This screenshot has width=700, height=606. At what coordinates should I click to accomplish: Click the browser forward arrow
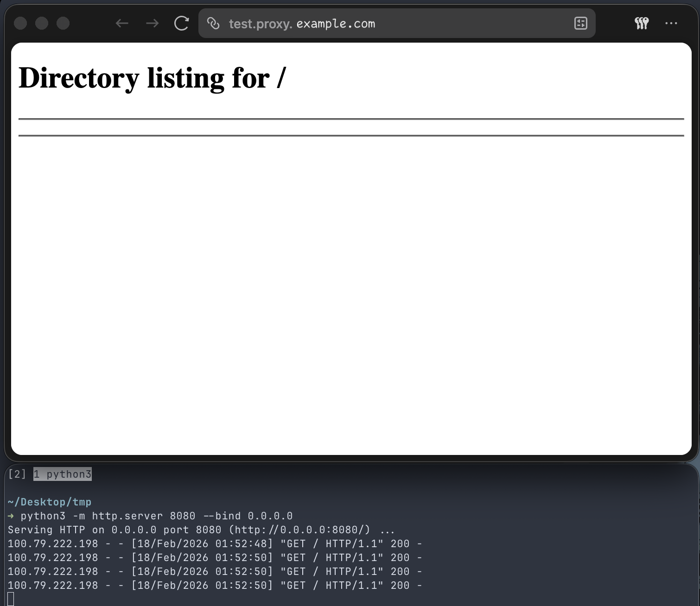[x=152, y=23]
